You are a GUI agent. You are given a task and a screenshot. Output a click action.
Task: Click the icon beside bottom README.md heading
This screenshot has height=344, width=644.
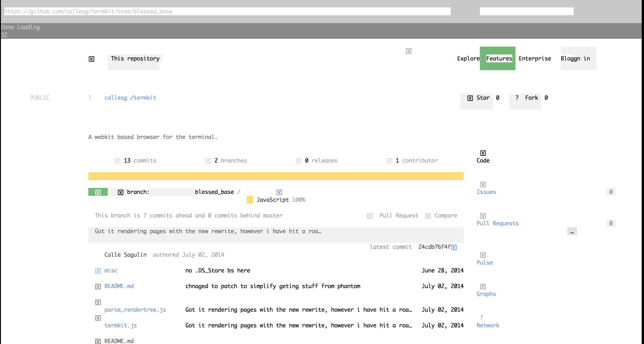98,341
